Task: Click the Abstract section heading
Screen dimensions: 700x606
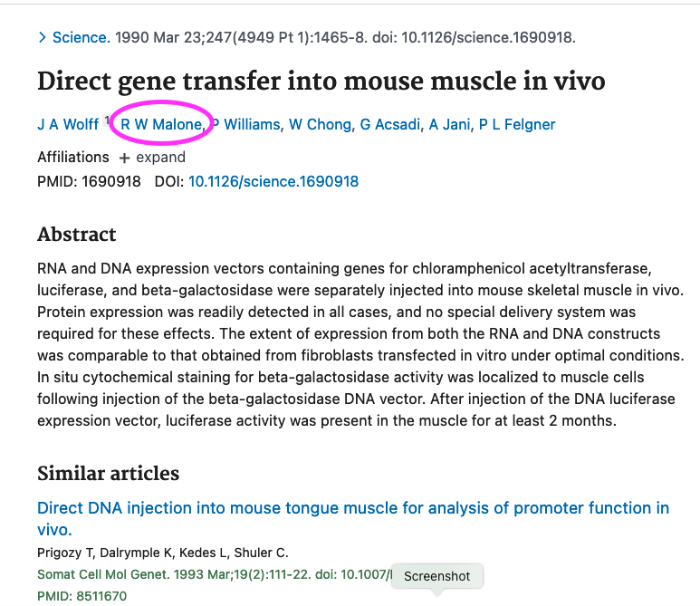Action: pyautogui.click(x=77, y=235)
